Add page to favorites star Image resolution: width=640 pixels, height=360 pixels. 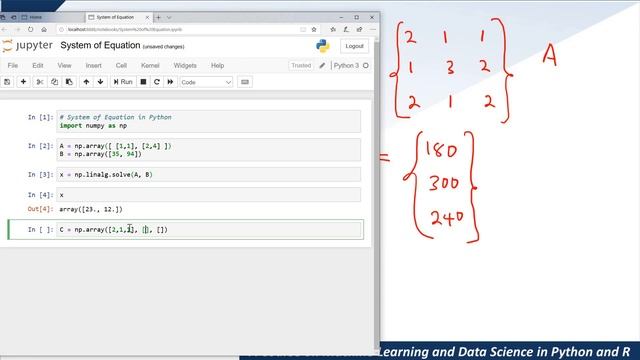tap(314, 29)
